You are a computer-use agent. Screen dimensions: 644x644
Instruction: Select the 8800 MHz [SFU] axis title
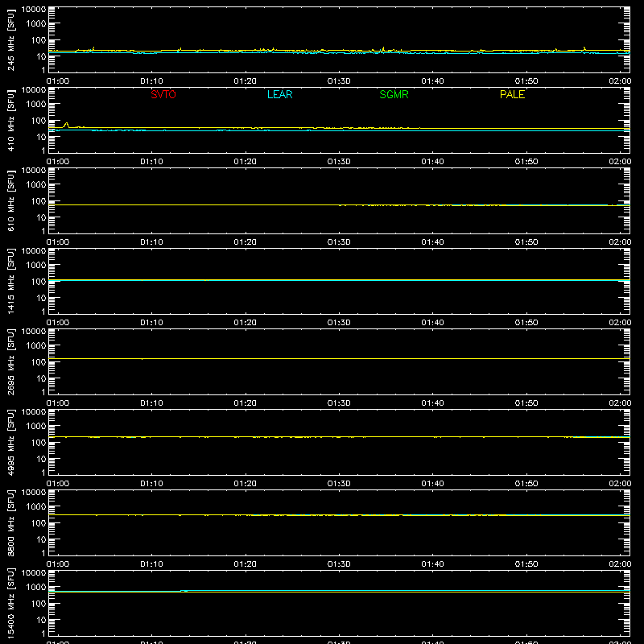pyautogui.click(x=10, y=522)
